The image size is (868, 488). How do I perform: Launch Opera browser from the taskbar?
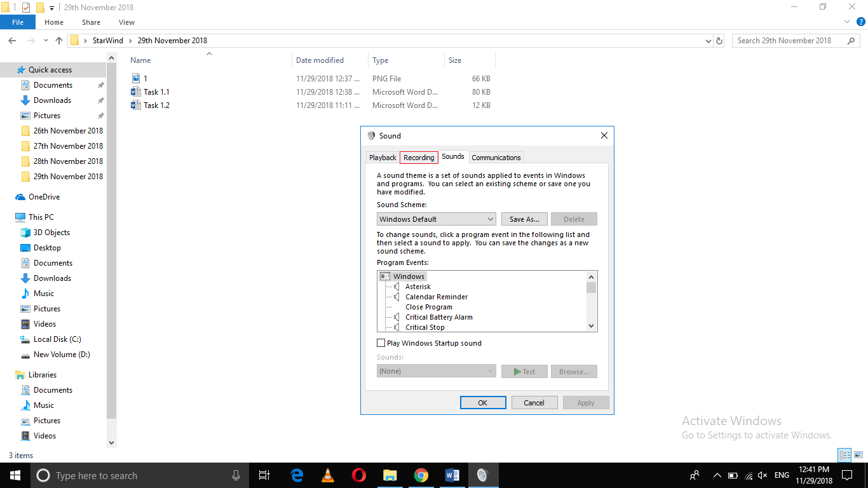(x=358, y=475)
